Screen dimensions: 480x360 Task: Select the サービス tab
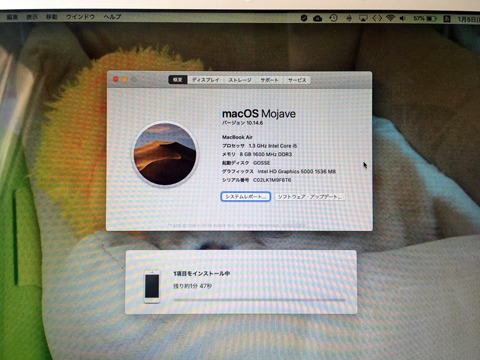[x=297, y=80]
